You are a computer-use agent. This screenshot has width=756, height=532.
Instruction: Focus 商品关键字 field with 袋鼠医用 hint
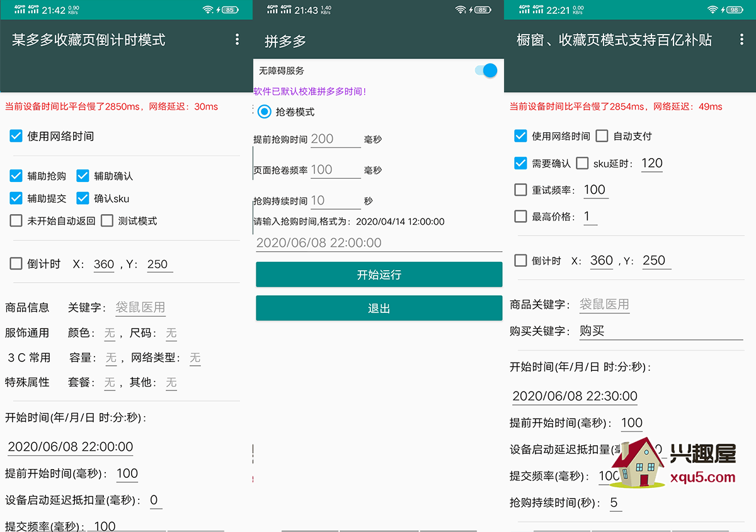pos(605,305)
